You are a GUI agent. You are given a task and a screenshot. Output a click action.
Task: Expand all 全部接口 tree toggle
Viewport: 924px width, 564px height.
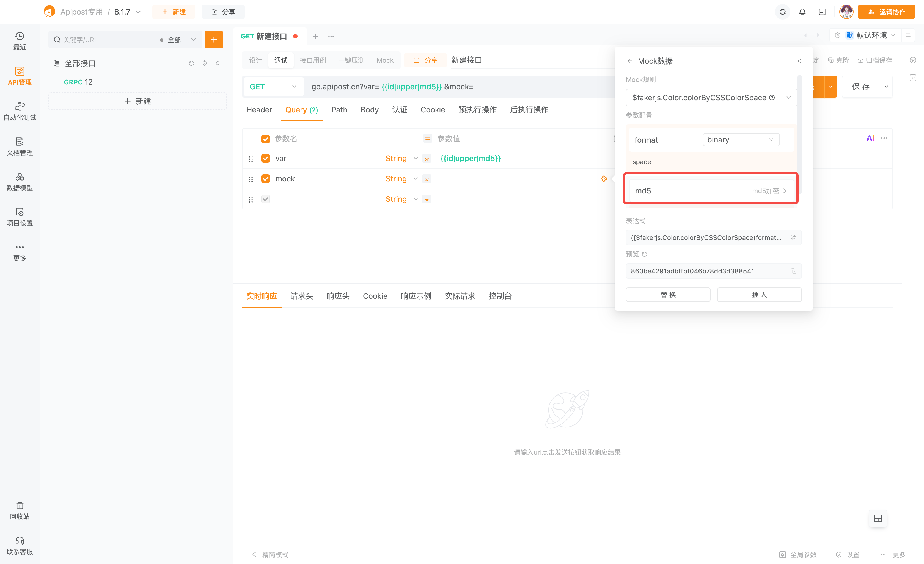[x=218, y=63]
